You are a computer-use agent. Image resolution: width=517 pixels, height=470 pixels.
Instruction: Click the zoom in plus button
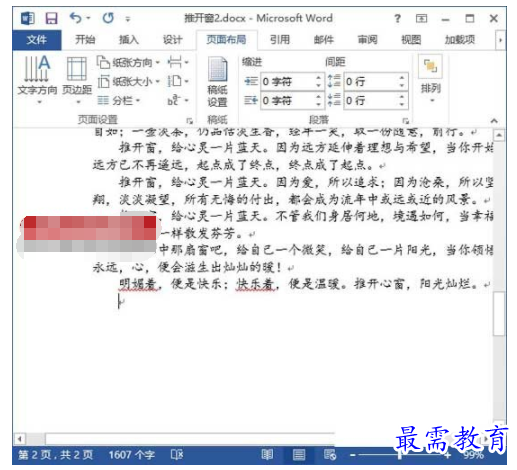447,455
